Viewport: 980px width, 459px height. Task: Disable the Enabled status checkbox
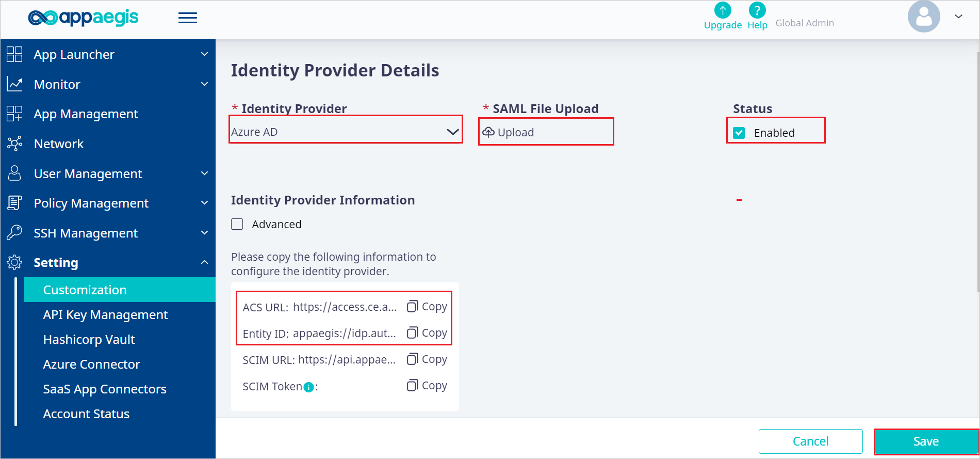pyautogui.click(x=740, y=132)
